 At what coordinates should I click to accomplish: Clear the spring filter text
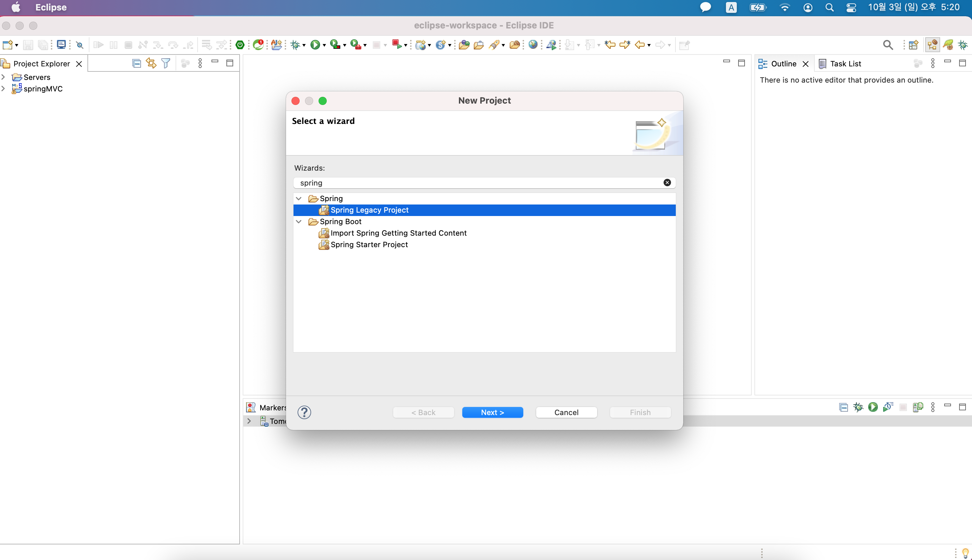pyautogui.click(x=667, y=183)
